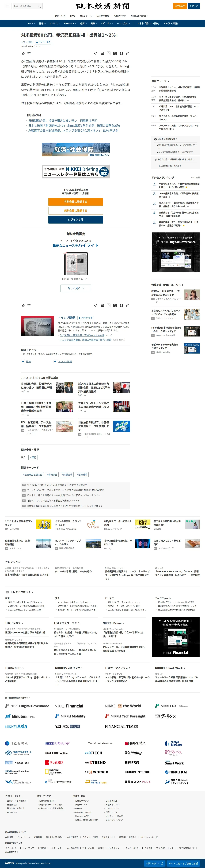Share to note icon under the headline
The image size is (205, 868).
[x=108, y=53]
